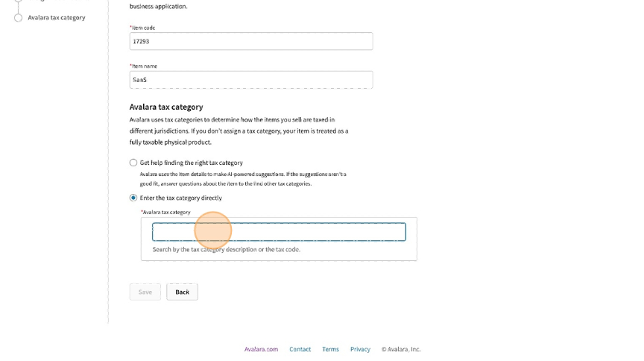Click the step circle beside sidebar Avalara tax category
The width and height of the screenshot is (644, 361).
(19, 18)
